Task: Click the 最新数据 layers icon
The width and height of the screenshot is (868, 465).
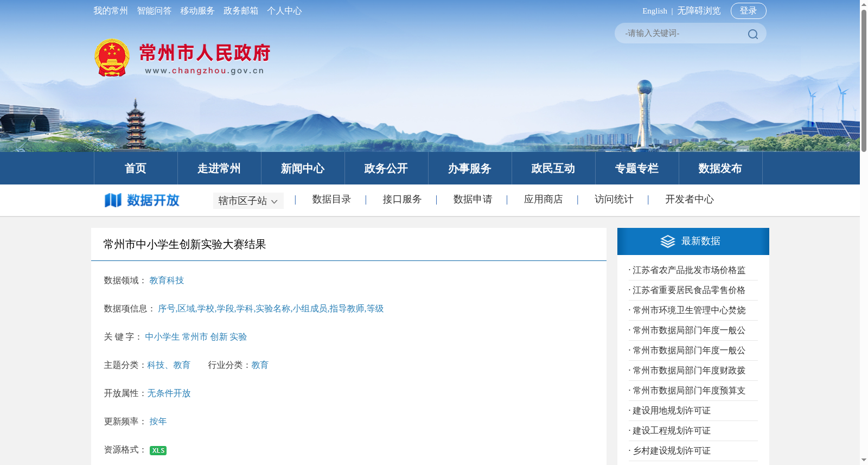Action: coord(668,241)
